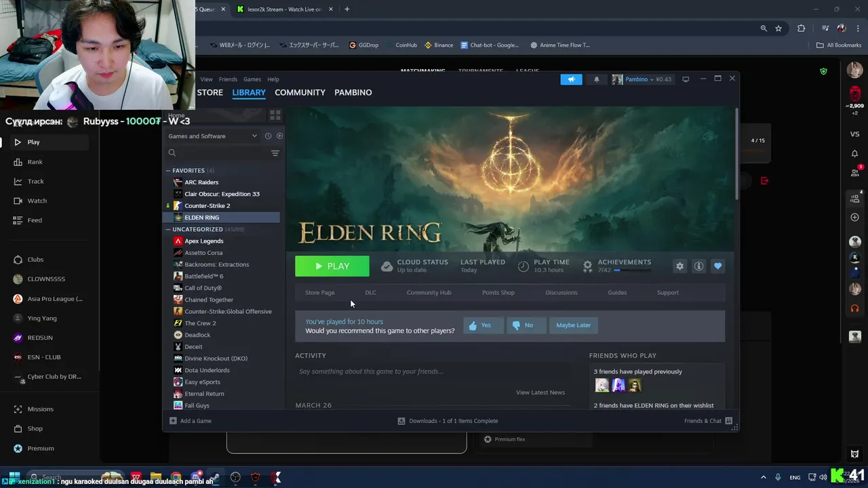Click the green PLAY button
868x488 pixels.
coord(332,266)
